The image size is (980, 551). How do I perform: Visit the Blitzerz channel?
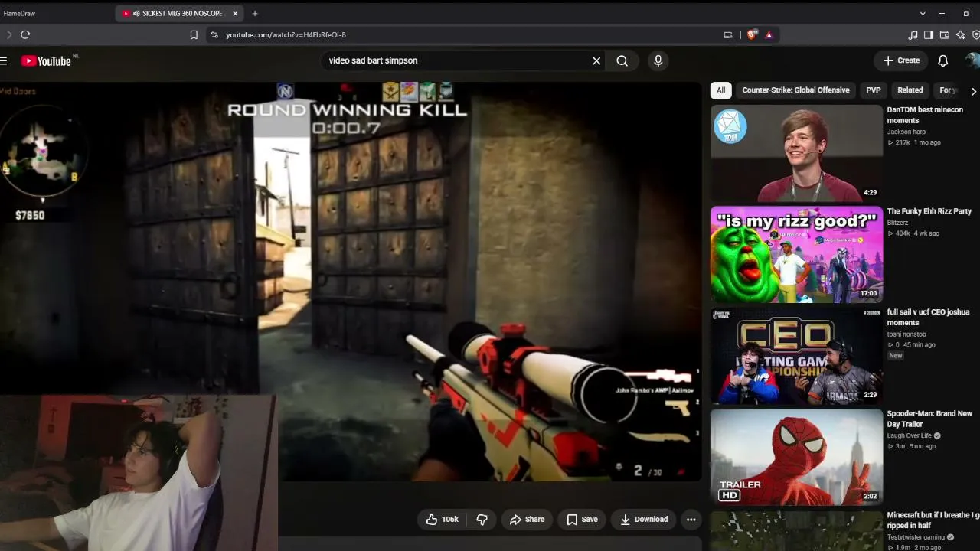pyautogui.click(x=897, y=223)
